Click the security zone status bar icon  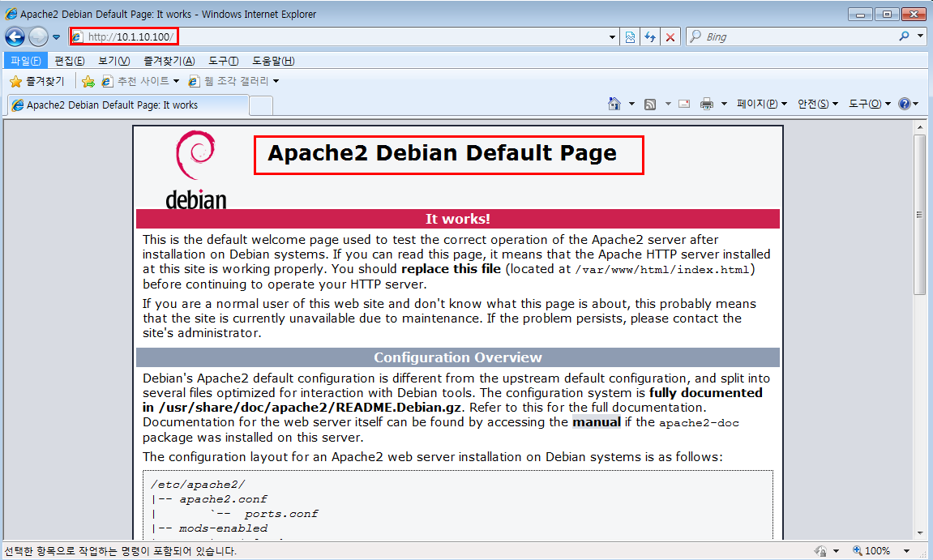(x=820, y=551)
